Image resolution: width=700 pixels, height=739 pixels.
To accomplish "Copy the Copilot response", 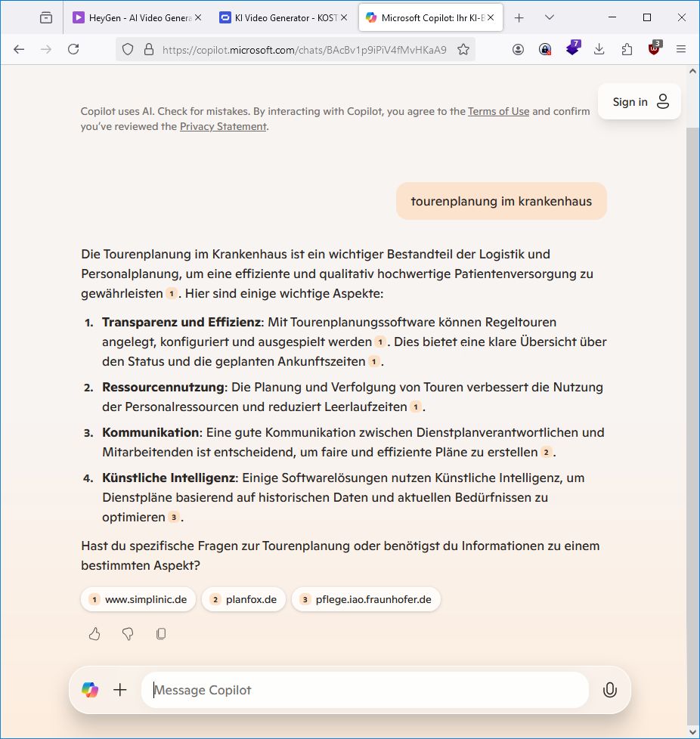I will (x=161, y=634).
